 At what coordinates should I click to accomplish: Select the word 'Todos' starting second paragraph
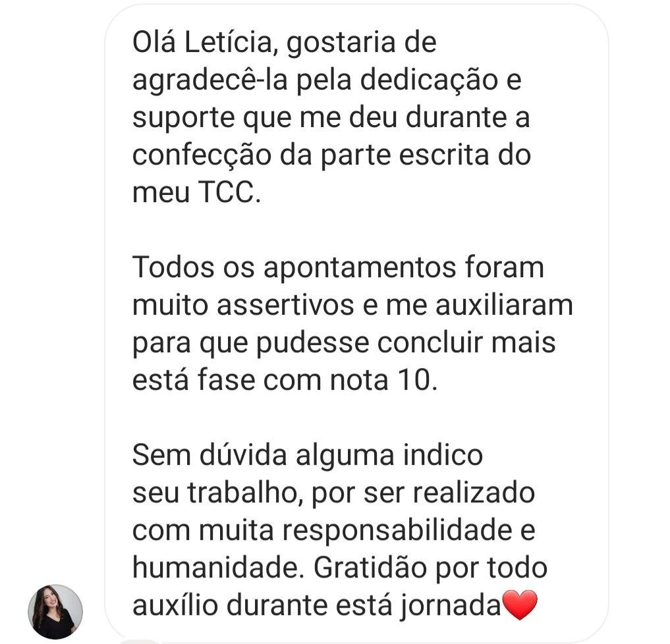tap(173, 268)
